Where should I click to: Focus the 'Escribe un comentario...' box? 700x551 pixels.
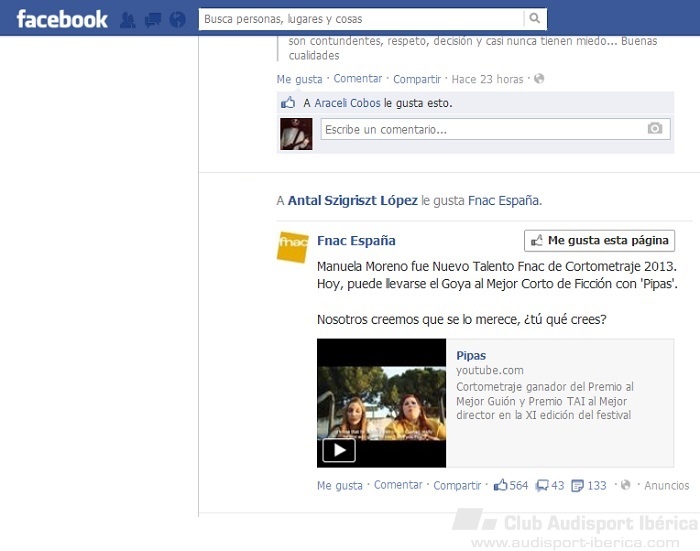496,129
